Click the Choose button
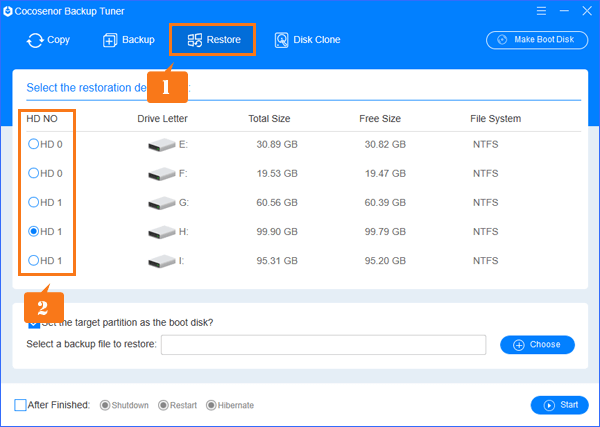 pyautogui.click(x=537, y=345)
